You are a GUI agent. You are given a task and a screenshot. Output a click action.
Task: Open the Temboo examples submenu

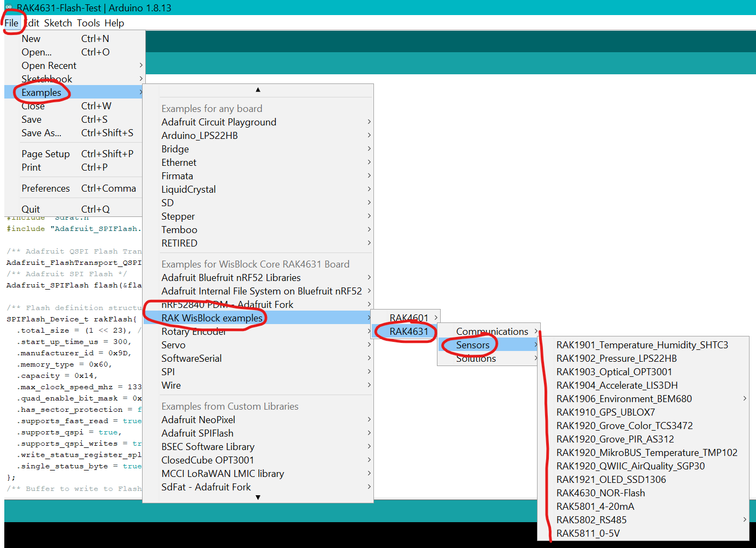click(258, 230)
